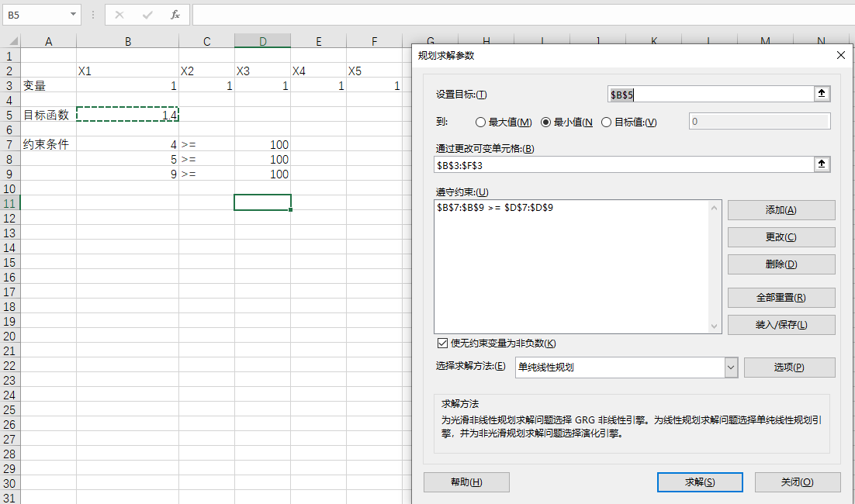The height and width of the screenshot is (504, 855).
Task: Click range picker icon for variable cells
Action: click(822, 164)
